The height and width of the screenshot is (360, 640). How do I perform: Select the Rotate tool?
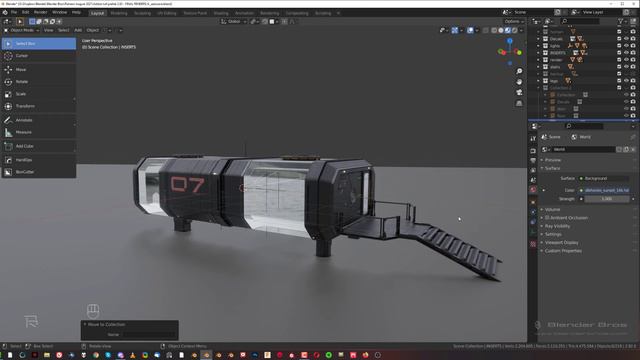[x=39, y=82]
